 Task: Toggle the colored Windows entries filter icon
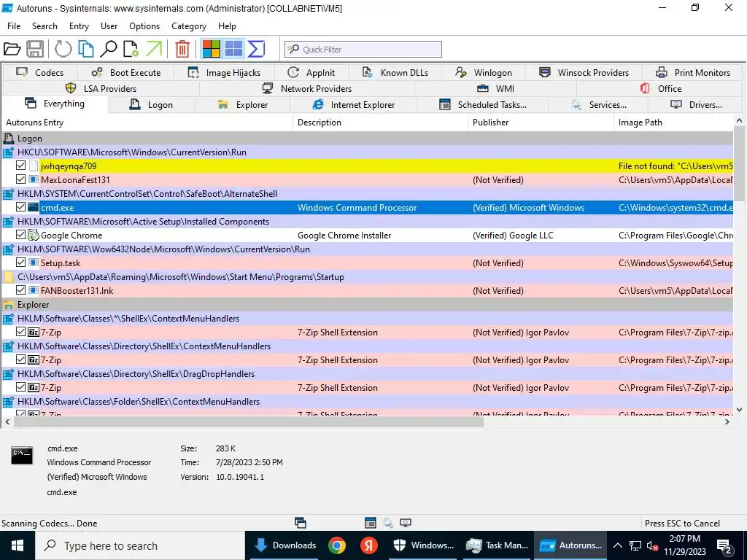click(x=211, y=49)
